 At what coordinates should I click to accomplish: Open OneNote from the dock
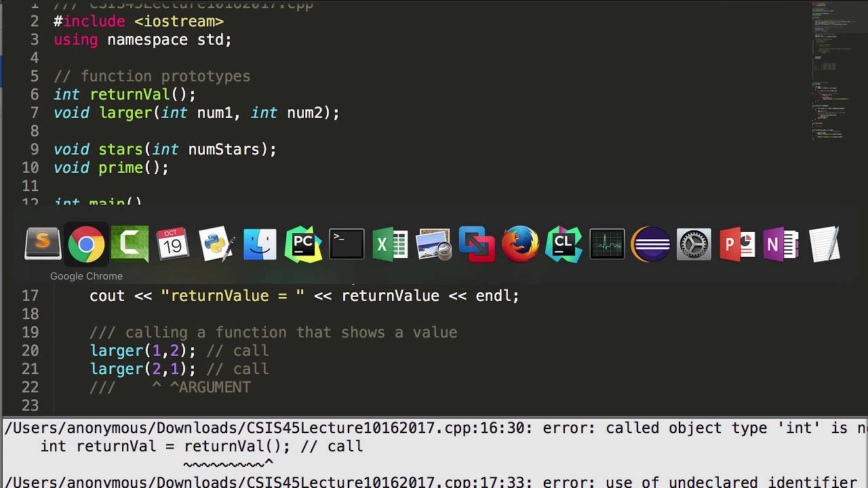pyautogui.click(x=781, y=244)
